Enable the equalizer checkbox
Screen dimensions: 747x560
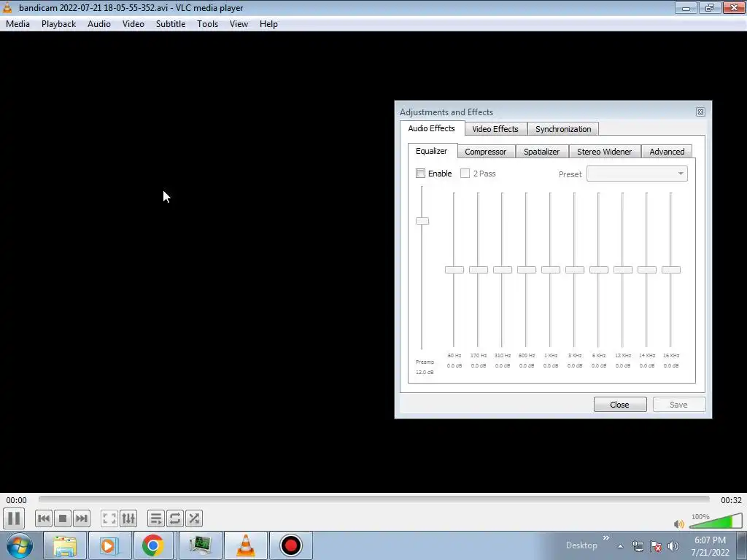[x=421, y=174]
